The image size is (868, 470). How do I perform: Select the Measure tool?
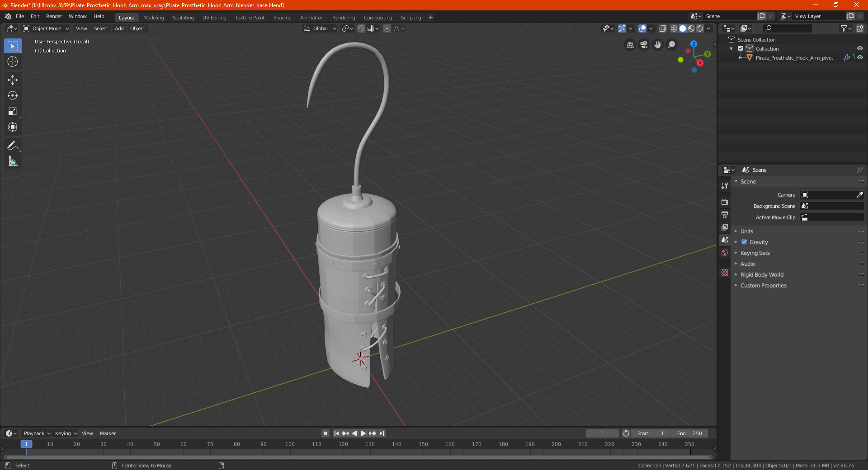[x=13, y=161]
